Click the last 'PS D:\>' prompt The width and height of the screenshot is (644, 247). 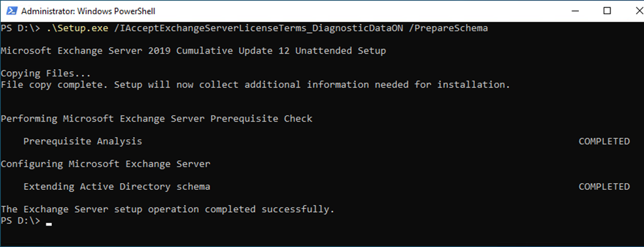coord(21,221)
